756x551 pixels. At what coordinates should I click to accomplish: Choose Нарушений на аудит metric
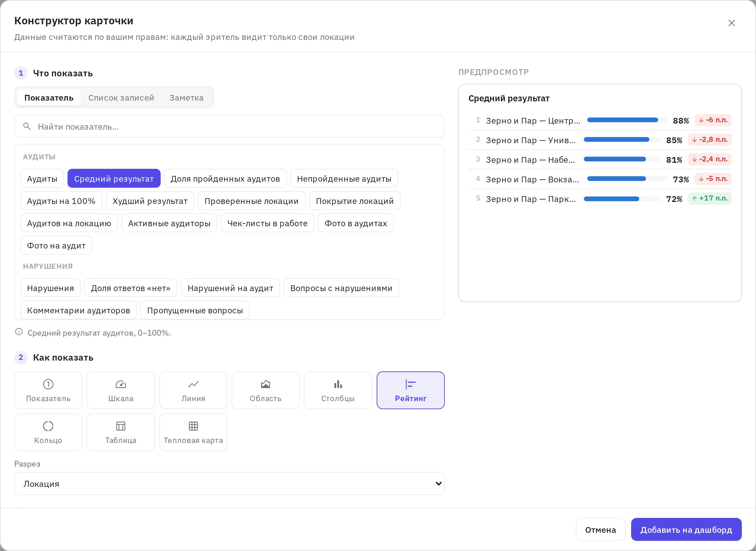(x=231, y=288)
